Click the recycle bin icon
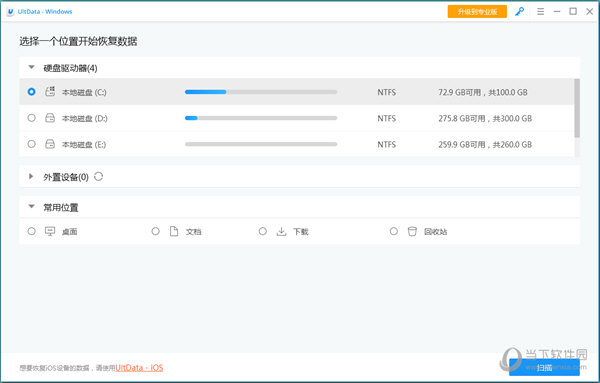 click(412, 231)
